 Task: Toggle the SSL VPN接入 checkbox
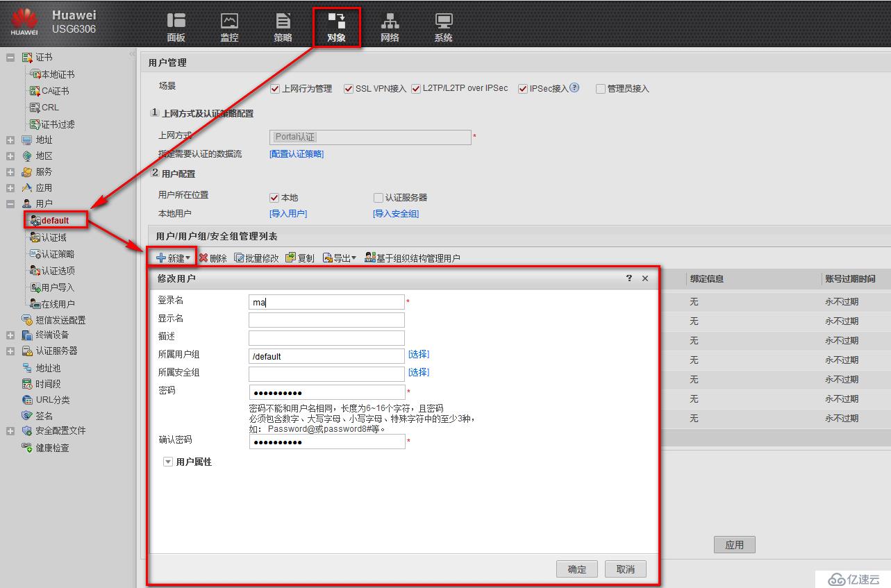[x=349, y=89]
